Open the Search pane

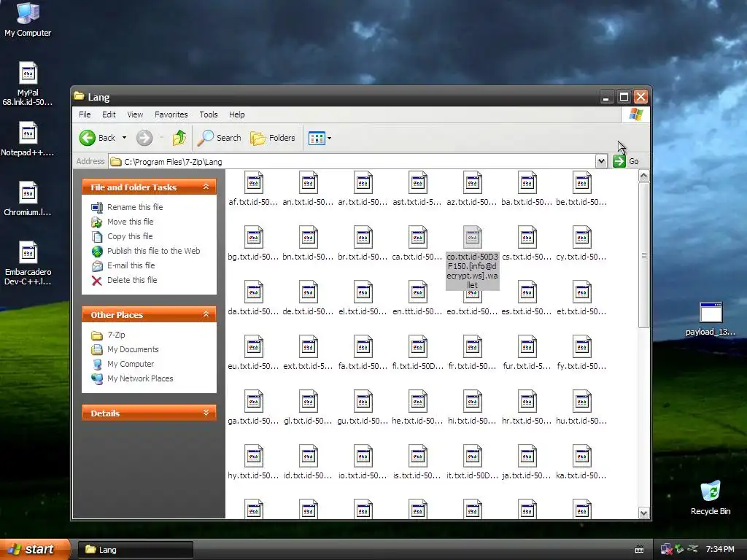click(219, 138)
